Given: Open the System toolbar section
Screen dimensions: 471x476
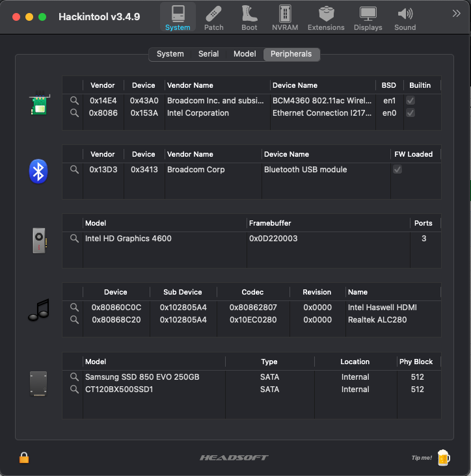Looking at the screenshot, I should pyautogui.click(x=178, y=18).
